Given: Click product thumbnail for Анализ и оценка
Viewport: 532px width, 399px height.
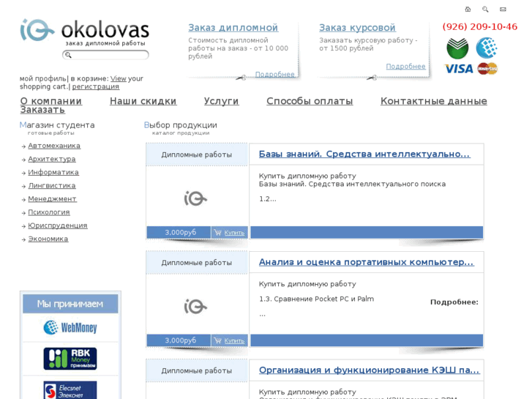Looking at the screenshot, I should pos(196,306).
